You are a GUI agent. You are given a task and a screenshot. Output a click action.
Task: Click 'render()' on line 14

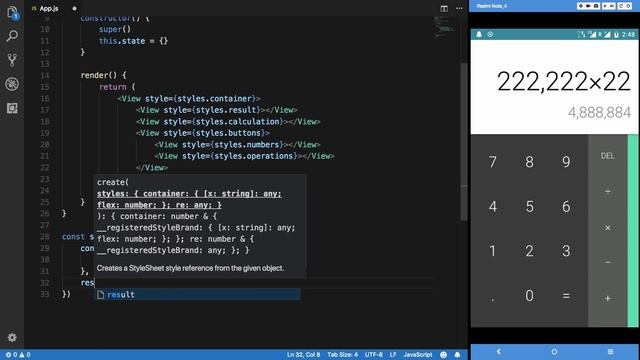99,75
